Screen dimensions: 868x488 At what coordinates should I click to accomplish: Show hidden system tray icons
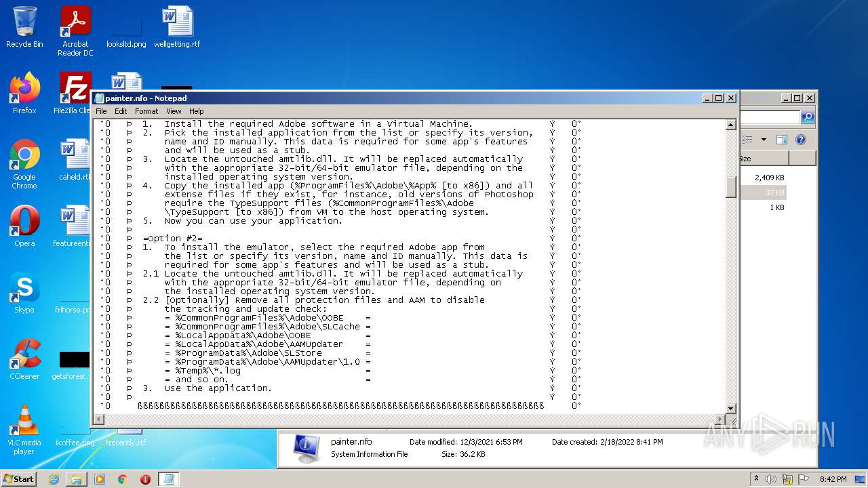pyautogui.click(x=757, y=479)
